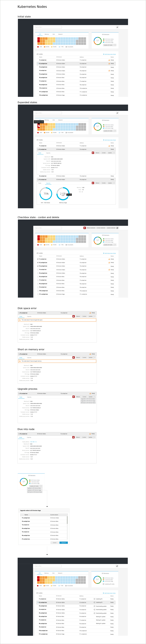Click Updating OS spinner on f1.cockpit.lan row
The width and height of the screenshot is (146, 644).
point(95,599)
